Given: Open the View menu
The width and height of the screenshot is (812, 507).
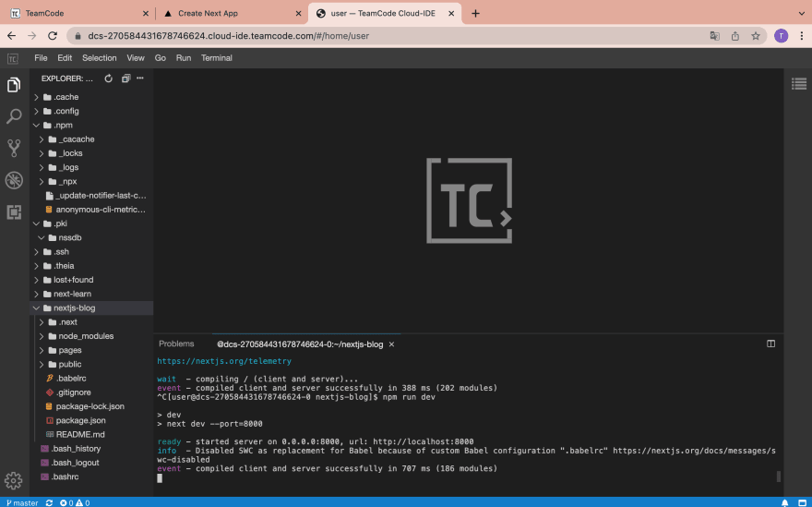Looking at the screenshot, I should tap(136, 58).
